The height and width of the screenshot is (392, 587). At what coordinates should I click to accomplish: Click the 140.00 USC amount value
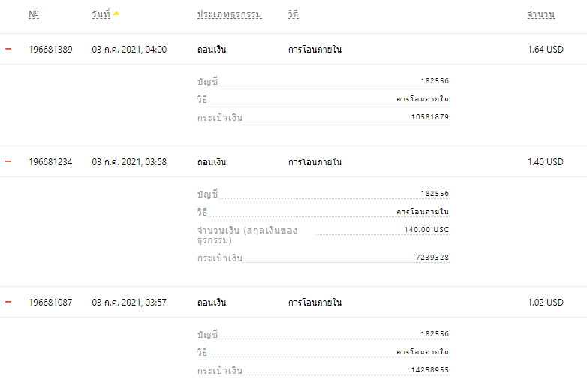click(x=426, y=230)
